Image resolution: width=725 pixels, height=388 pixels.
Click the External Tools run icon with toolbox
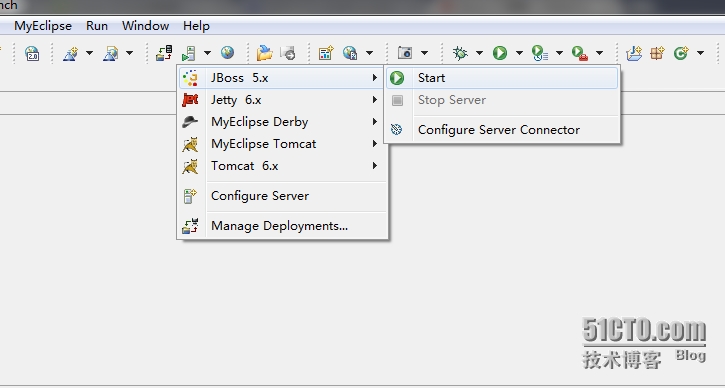(x=580, y=53)
